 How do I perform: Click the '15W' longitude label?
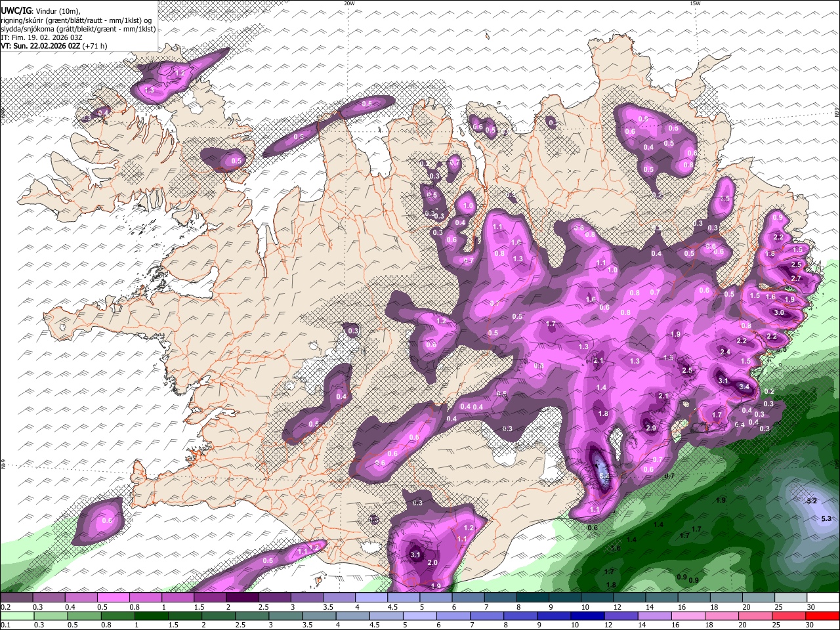click(x=695, y=3)
